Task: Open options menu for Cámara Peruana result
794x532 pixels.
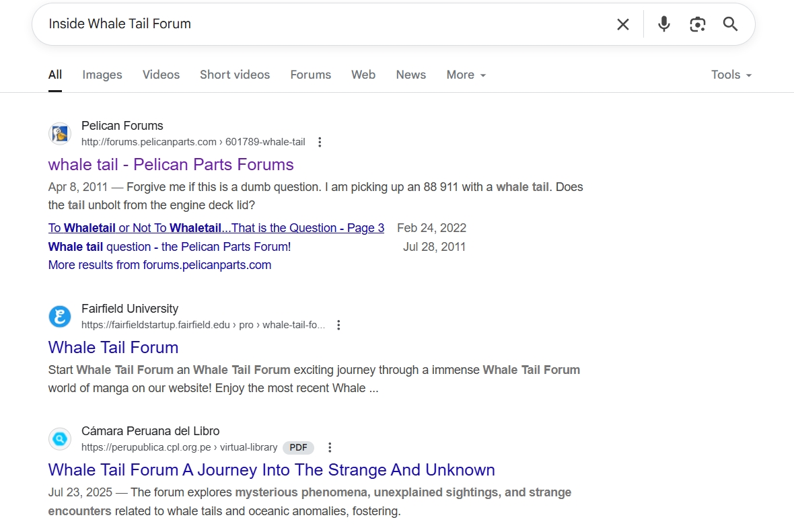Action: click(x=330, y=447)
